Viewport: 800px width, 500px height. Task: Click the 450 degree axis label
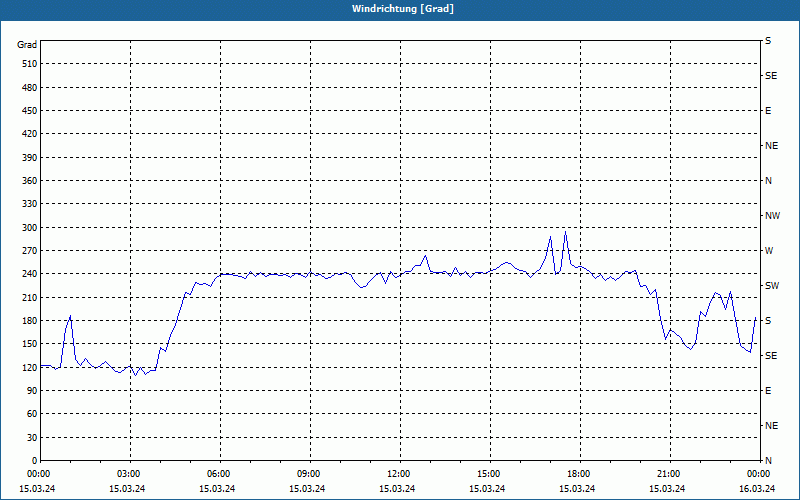point(30,111)
